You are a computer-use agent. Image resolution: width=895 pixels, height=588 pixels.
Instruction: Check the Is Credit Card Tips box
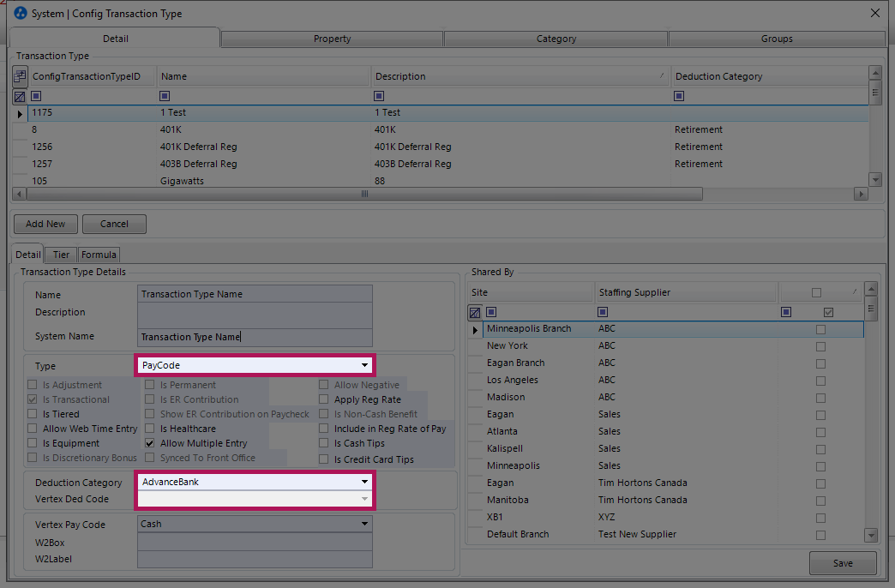(x=324, y=459)
